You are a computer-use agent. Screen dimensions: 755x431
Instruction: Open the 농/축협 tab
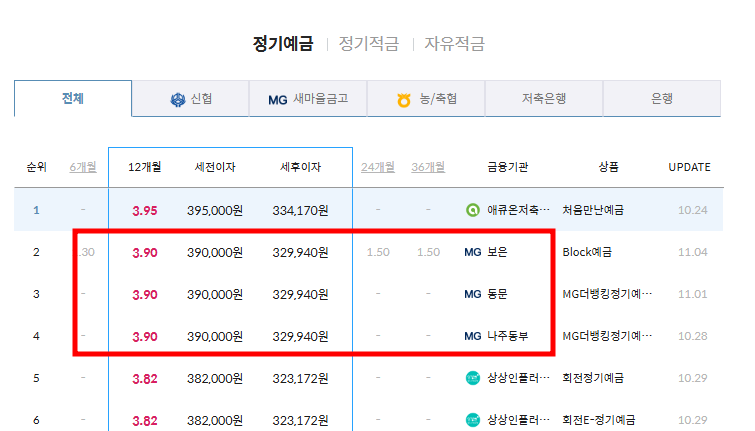[x=426, y=99]
